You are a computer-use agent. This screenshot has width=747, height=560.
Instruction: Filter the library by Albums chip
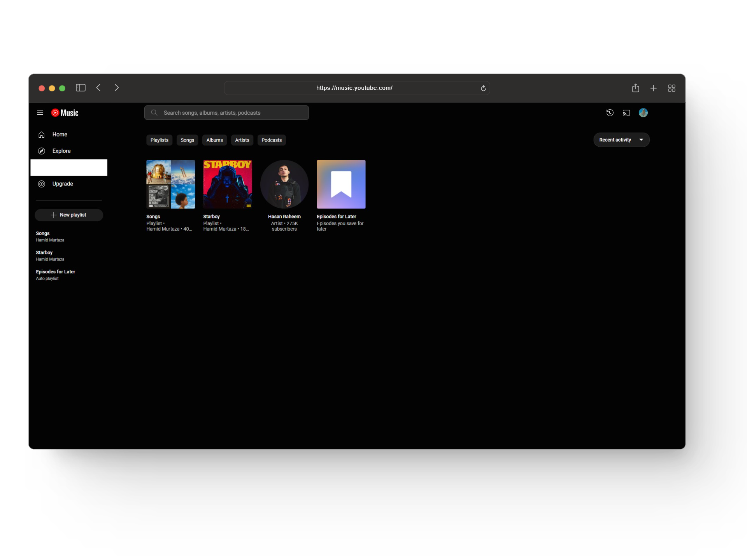[x=214, y=140]
